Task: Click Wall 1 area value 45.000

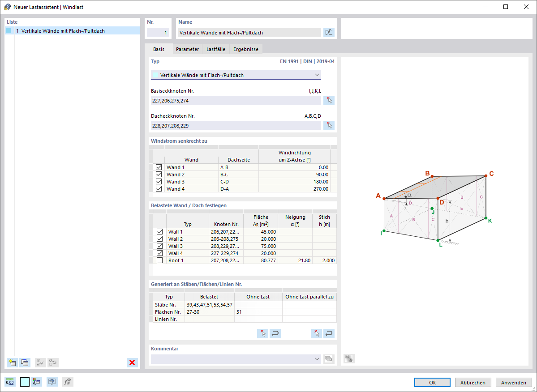Action: [261, 231]
